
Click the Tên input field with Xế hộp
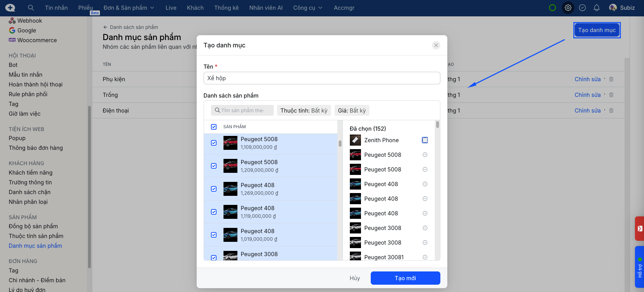coord(322,78)
